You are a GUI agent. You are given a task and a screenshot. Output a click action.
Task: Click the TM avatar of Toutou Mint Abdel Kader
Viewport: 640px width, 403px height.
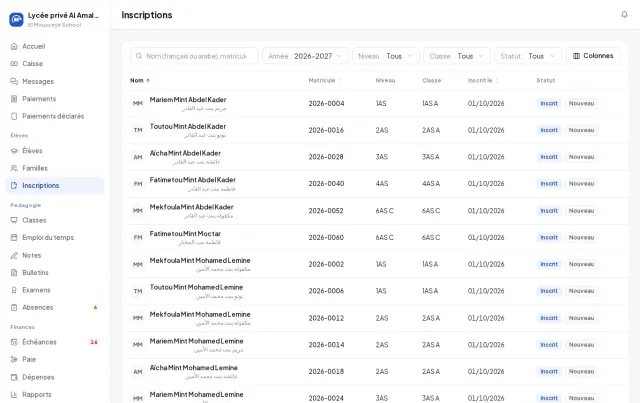tap(138, 130)
